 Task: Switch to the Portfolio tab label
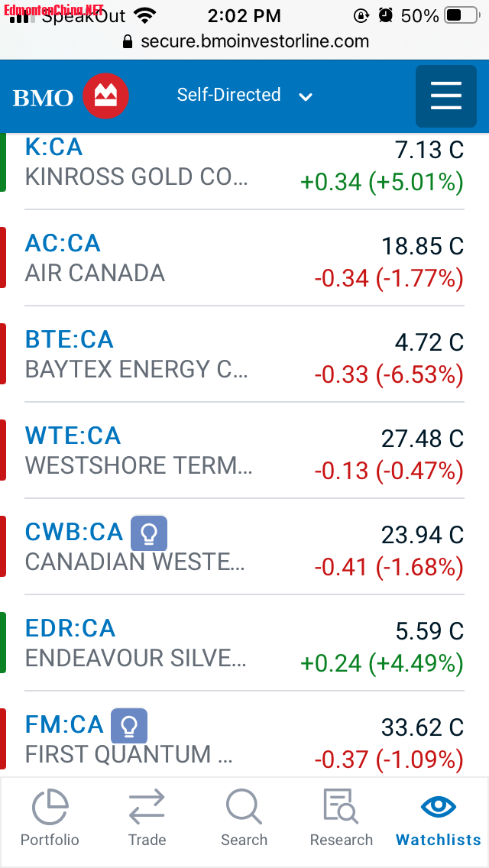[x=50, y=840]
